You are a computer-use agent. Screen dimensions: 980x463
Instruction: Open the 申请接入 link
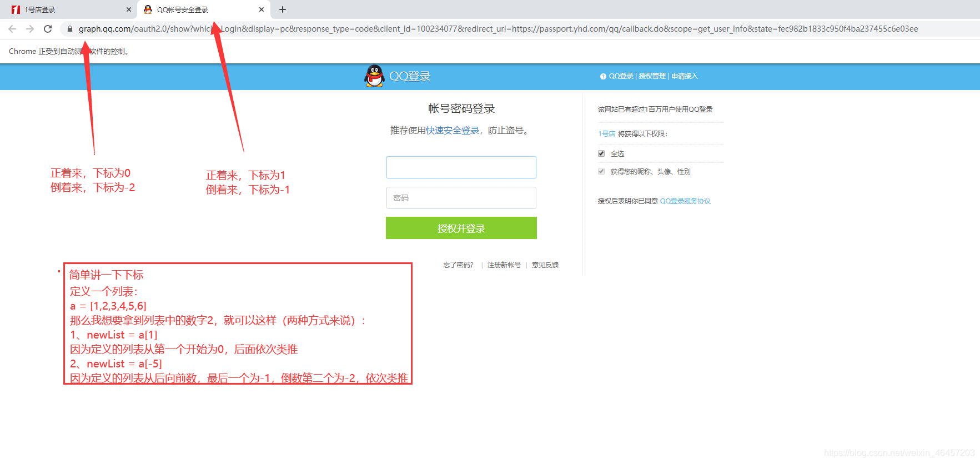coord(684,76)
